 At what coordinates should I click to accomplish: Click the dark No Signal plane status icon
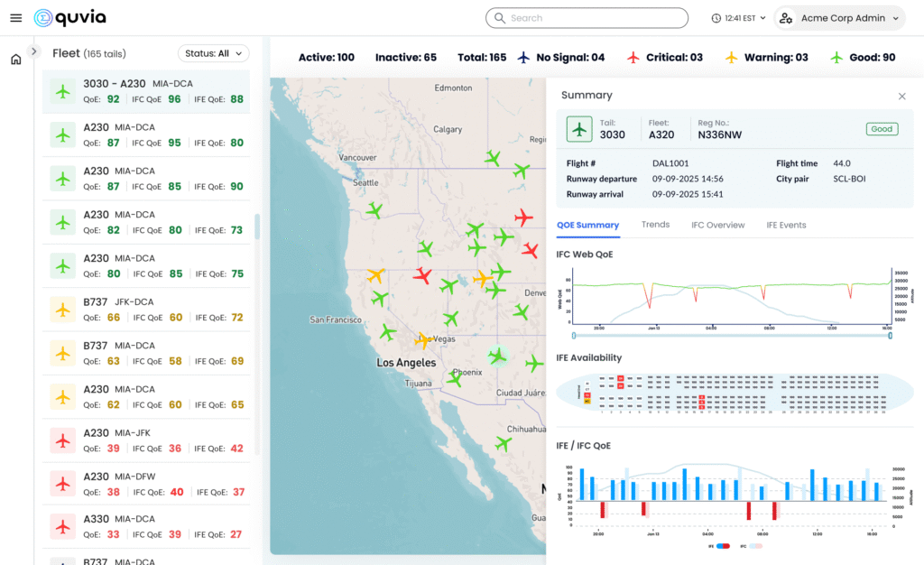pyautogui.click(x=523, y=57)
